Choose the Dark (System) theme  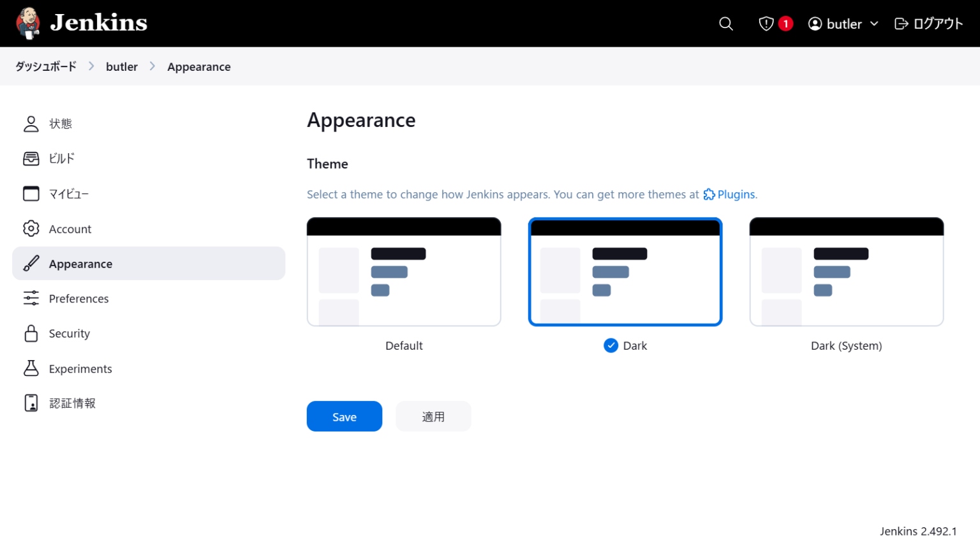point(846,272)
